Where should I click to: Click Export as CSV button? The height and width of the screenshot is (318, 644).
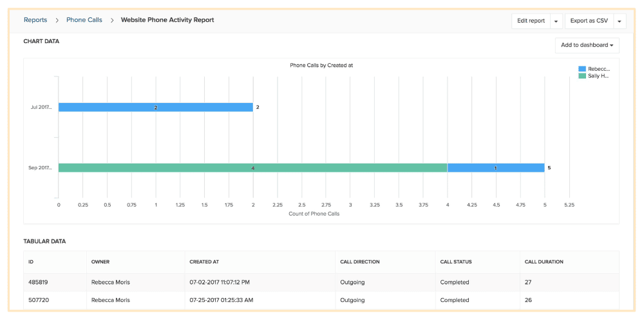pyautogui.click(x=589, y=21)
